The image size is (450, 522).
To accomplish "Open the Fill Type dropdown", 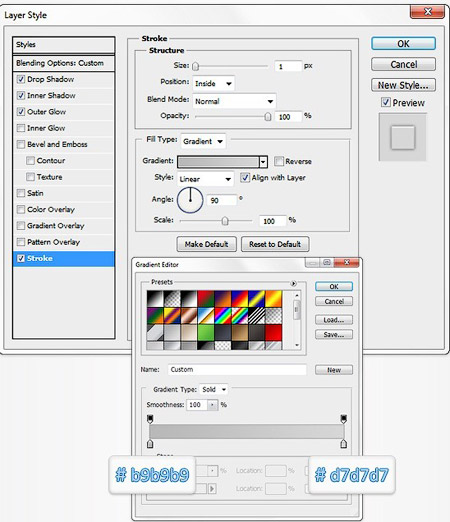I will (203, 141).
